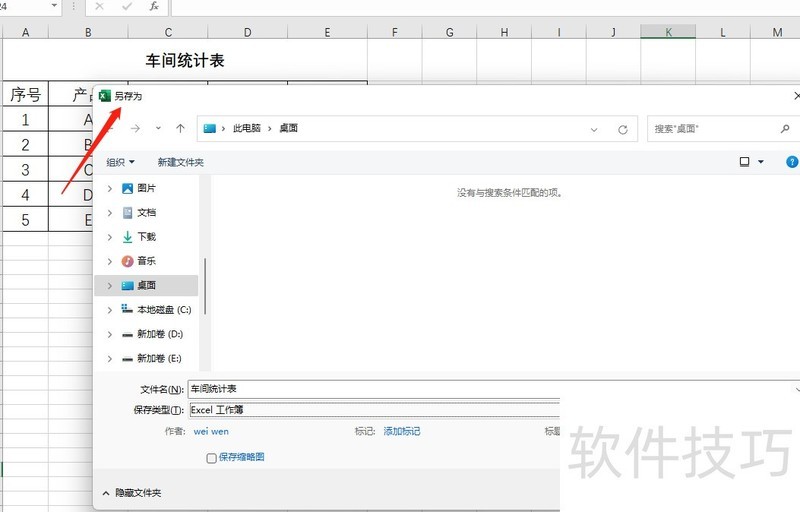Click the insert function fx icon

154,6
